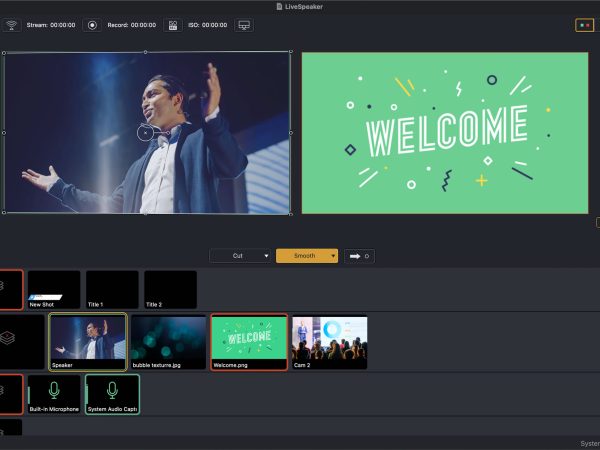Screen dimensions: 600x450
Task: Click the go-live arrow button
Action: tap(359, 256)
